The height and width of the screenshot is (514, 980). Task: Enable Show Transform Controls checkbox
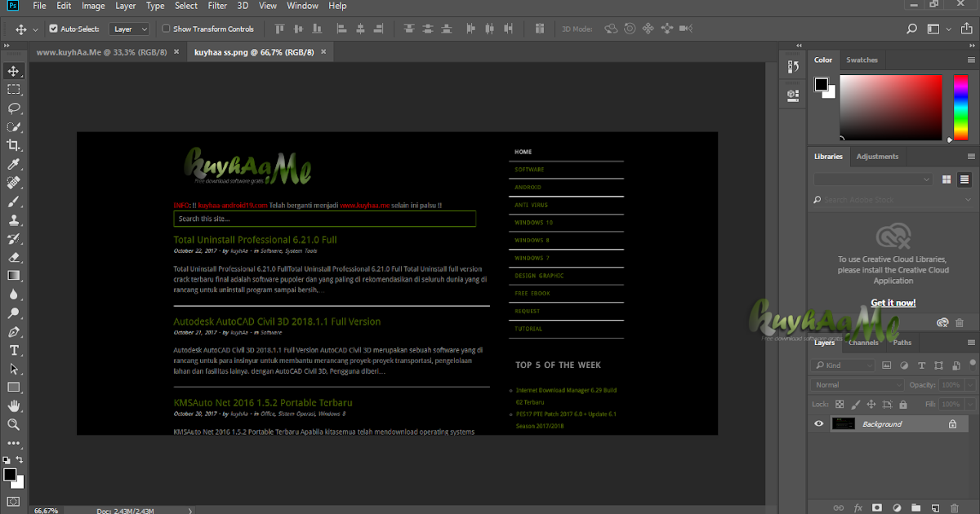click(167, 29)
